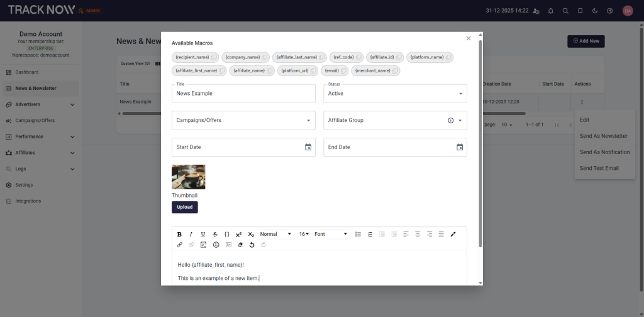
Task: Click into the Title input field
Action: pos(243,94)
